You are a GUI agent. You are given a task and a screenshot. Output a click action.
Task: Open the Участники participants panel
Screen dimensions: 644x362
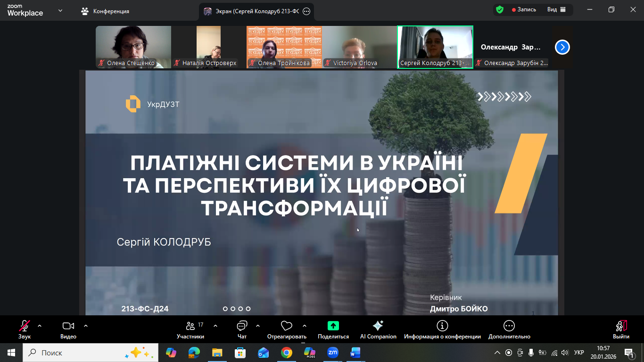(x=190, y=329)
